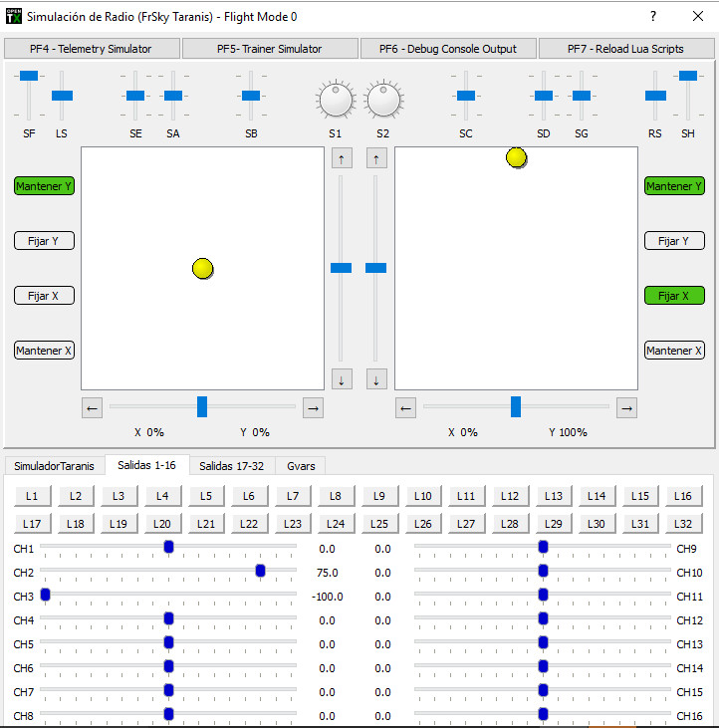Viewport: 719px width, 728px height.
Task: Click PF7 Reload Lua Scripts button
Action: tap(625, 49)
